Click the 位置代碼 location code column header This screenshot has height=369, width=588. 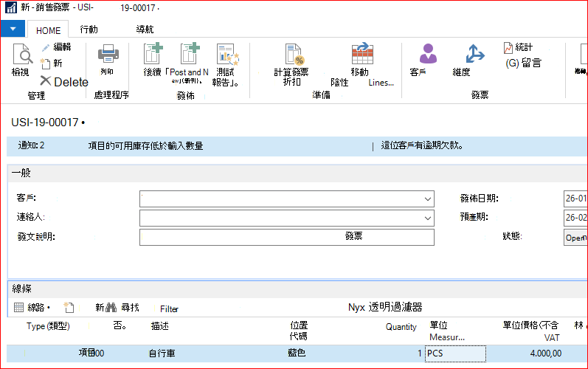[x=299, y=331]
